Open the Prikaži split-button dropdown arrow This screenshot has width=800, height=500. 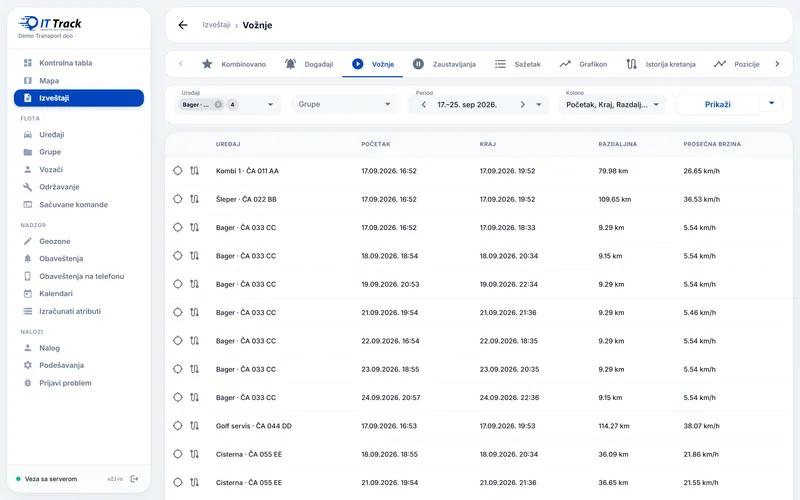point(771,104)
